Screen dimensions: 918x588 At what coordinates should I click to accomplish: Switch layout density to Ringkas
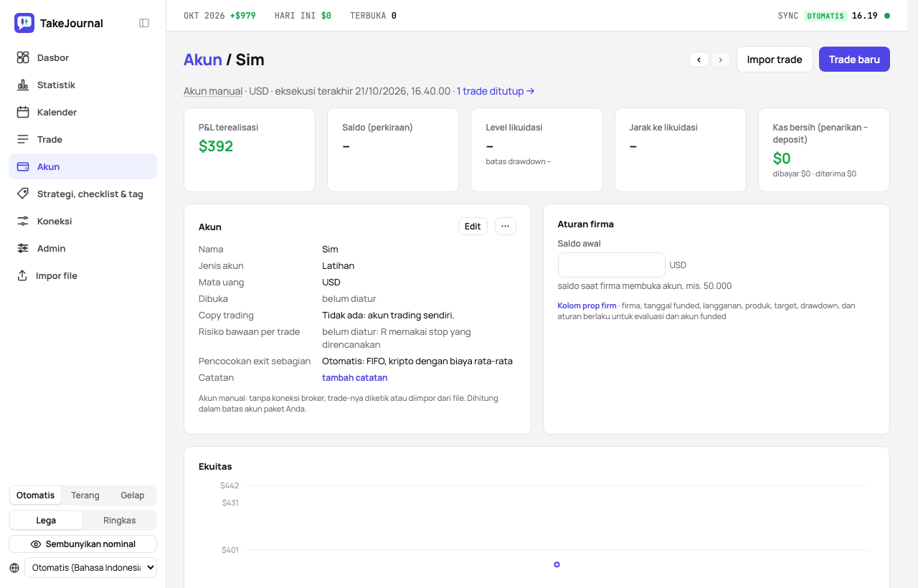120,521
